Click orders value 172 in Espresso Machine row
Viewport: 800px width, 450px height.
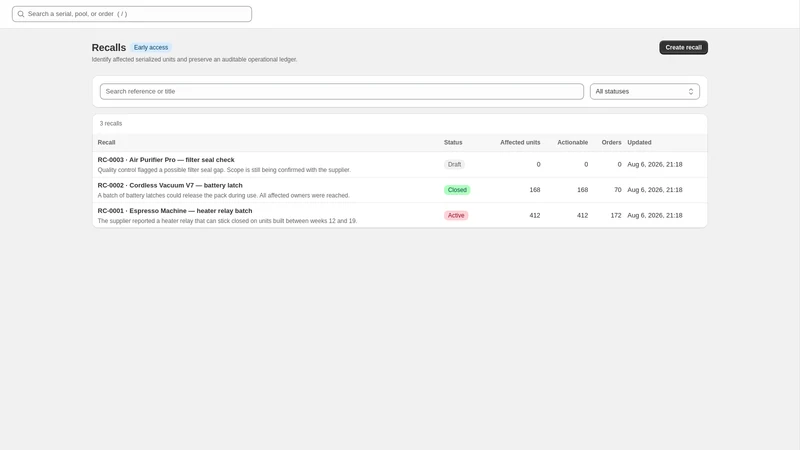point(616,215)
